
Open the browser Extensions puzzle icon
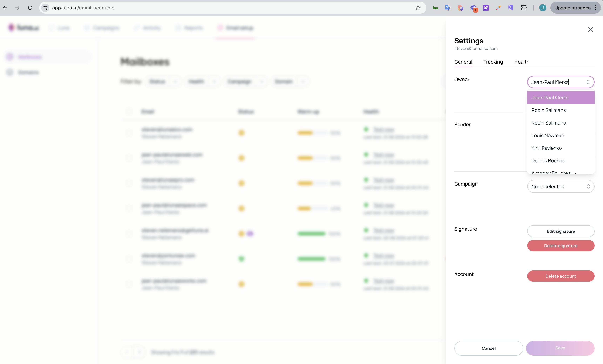click(x=524, y=8)
